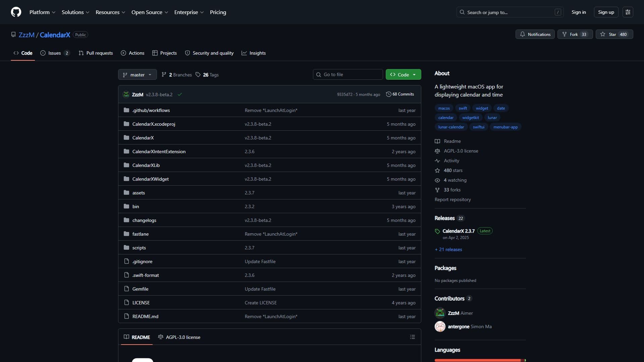
Task: Expand the master branch dropdown
Action: (x=137, y=74)
